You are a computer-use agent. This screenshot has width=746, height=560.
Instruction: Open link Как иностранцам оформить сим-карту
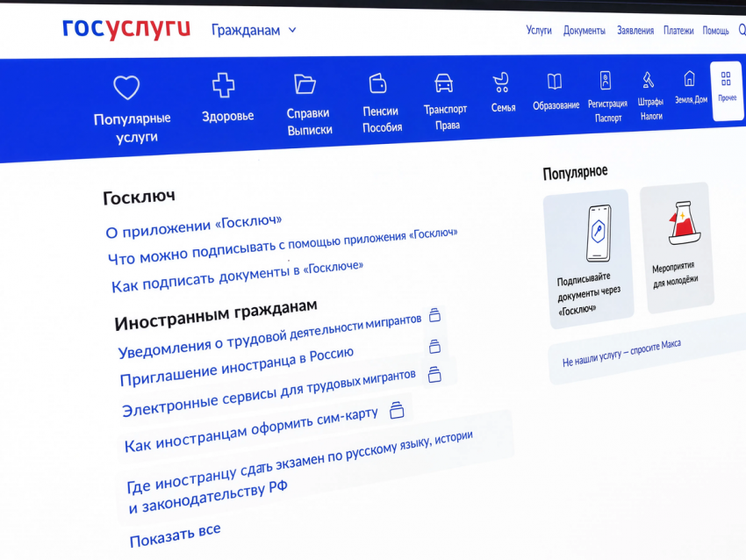[x=251, y=429]
